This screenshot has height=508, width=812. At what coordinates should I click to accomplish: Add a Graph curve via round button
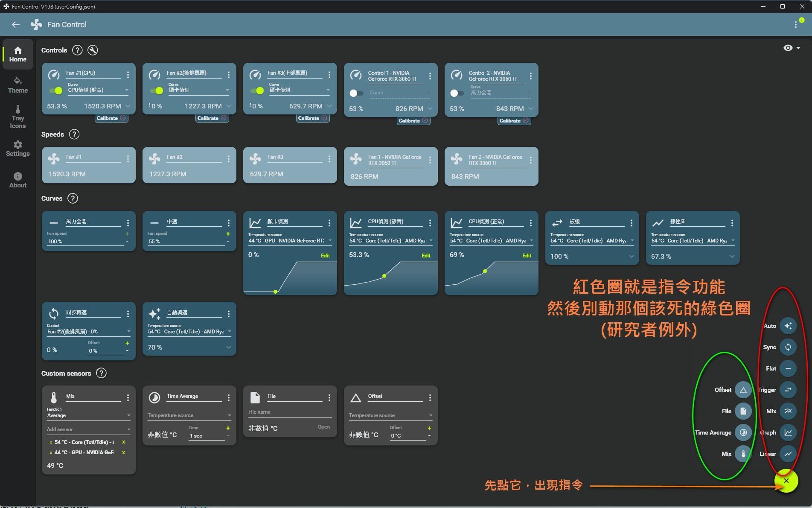[x=788, y=432]
